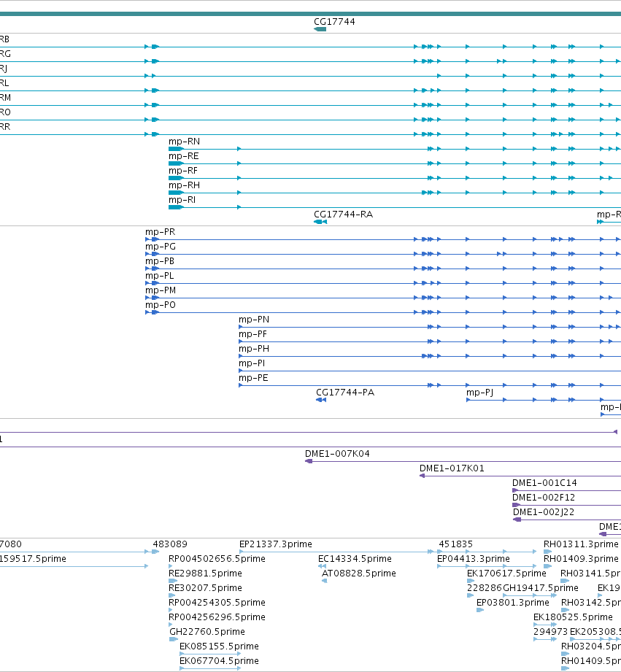
Task: Open the RP004502656.5prime EST label
Action: click(x=217, y=558)
